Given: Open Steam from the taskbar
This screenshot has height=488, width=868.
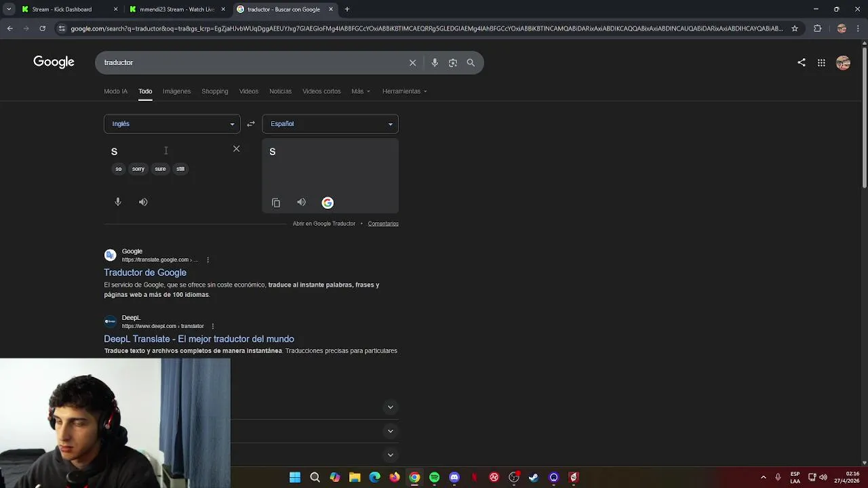Looking at the screenshot, I should pyautogui.click(x=534, y=477).
